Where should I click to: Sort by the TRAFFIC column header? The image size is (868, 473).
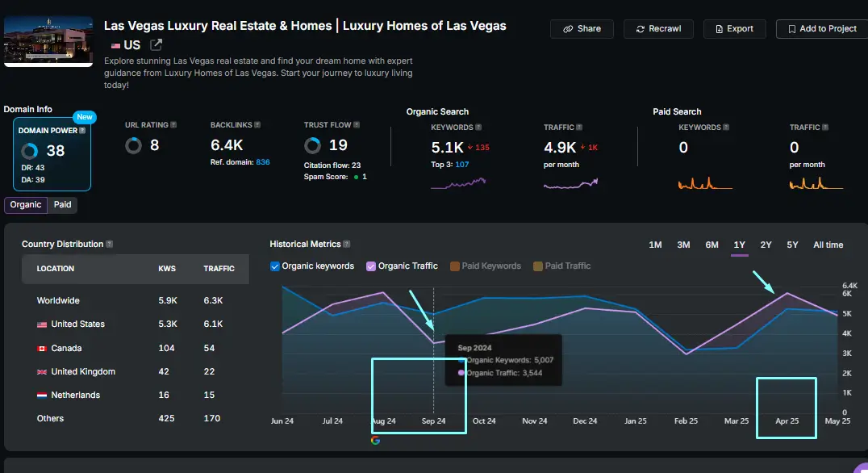click(x=219, y=269)
